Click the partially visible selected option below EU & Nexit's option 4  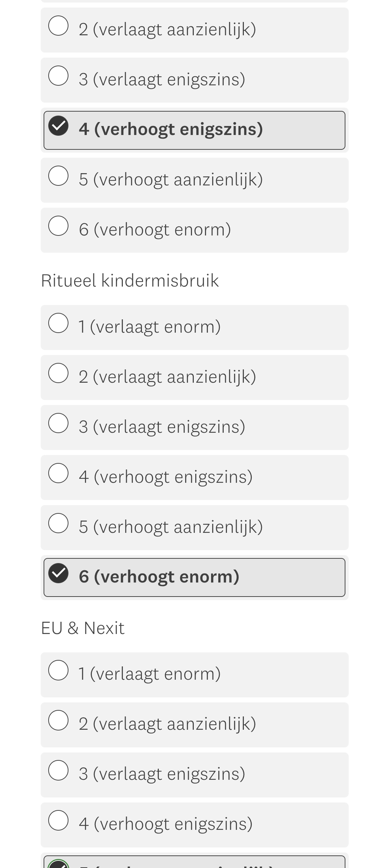click(x=194, y=863)
